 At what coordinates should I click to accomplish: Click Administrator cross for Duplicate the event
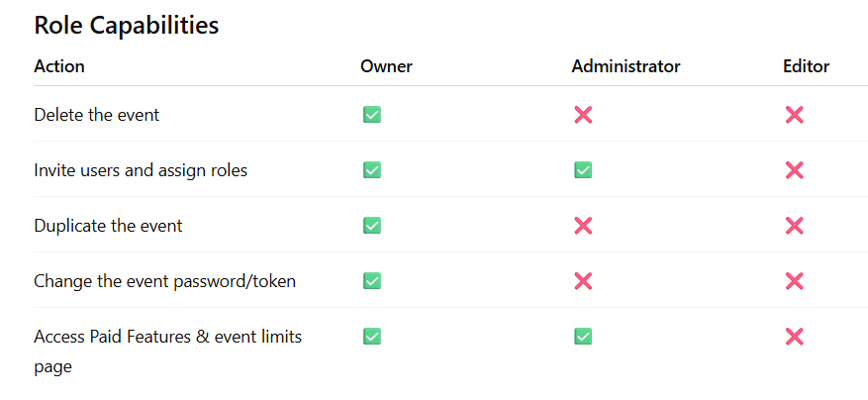pos(583,226)
